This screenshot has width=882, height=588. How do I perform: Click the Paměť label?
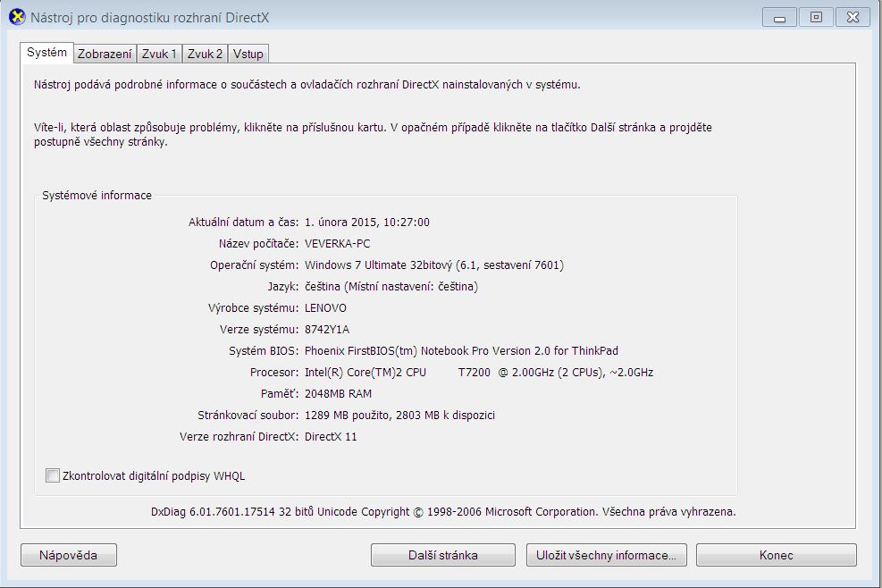(280, 393)
